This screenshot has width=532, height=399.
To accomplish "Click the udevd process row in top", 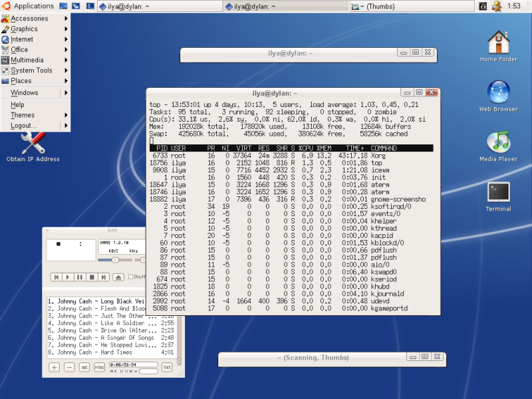I will click(291, 301).
